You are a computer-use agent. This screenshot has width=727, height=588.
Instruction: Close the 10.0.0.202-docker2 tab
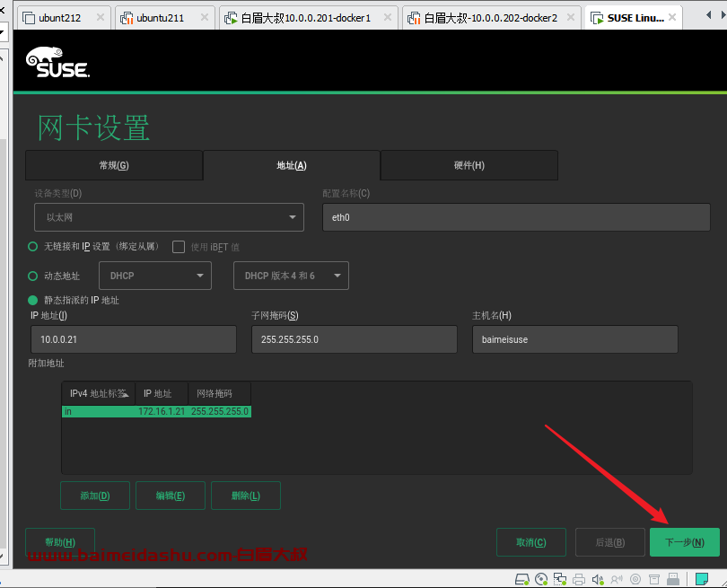[x=571, y=18]
